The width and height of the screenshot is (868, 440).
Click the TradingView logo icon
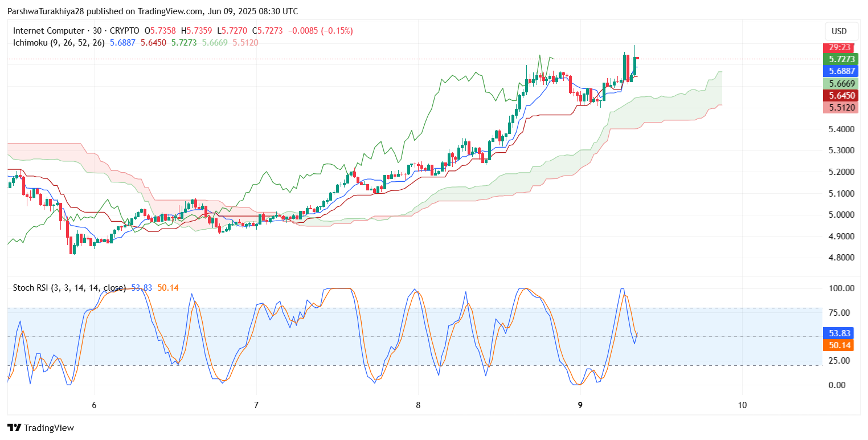(14, 427)
